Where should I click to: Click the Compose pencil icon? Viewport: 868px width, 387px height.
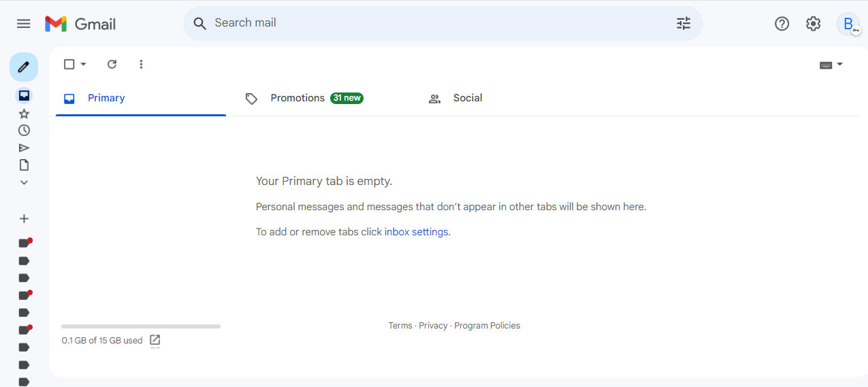point(24,67)
